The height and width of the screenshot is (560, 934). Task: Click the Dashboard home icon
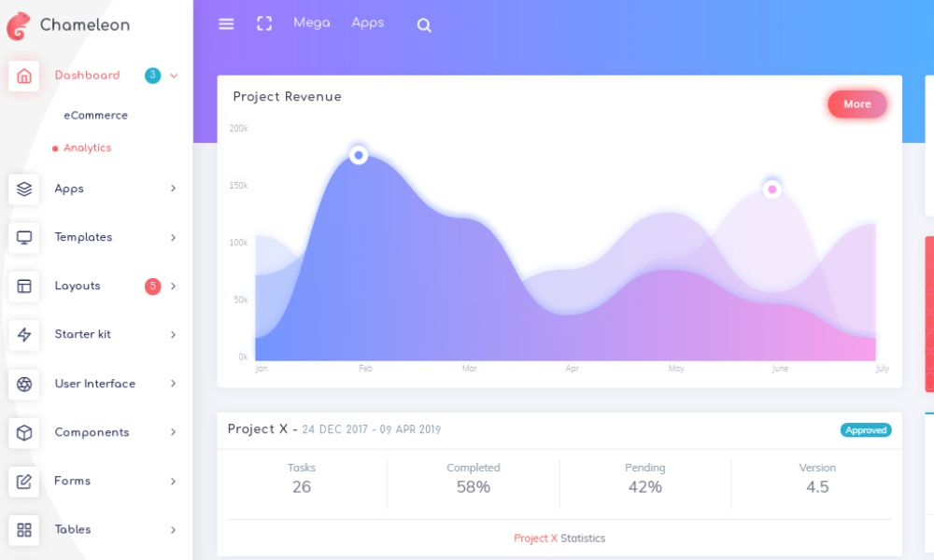click(24, 76)
